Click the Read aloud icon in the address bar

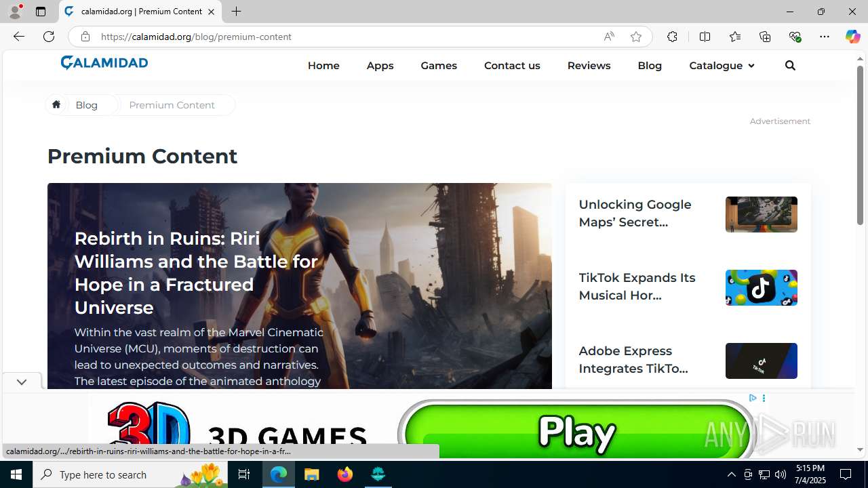[x=609, y=37]
